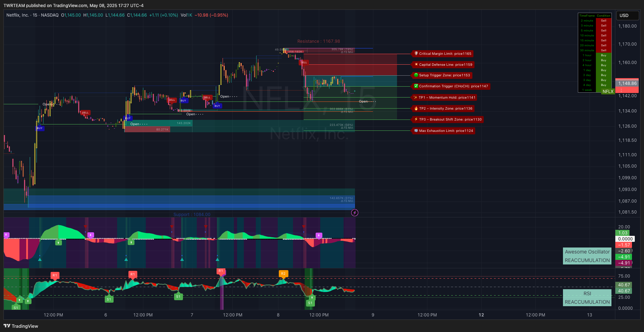Select the Max Exhaustion Limit price1124 text

[x=446, y=131]
